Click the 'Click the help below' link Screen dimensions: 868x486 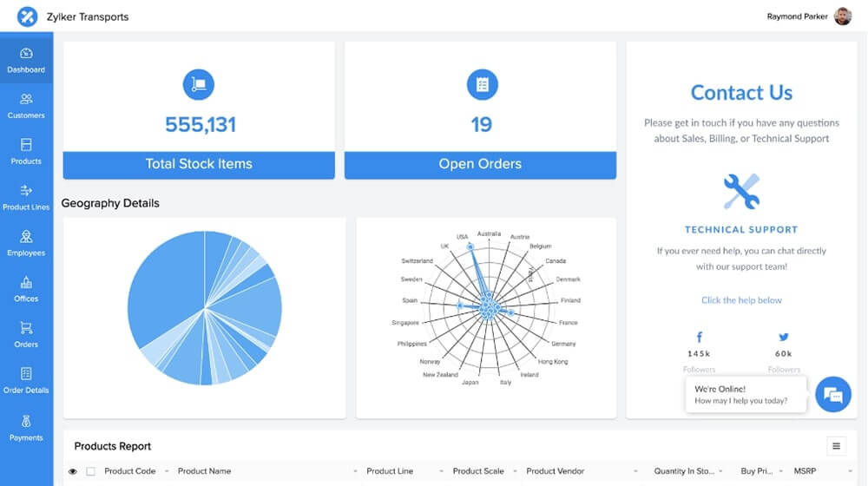[x=741, y=300]
